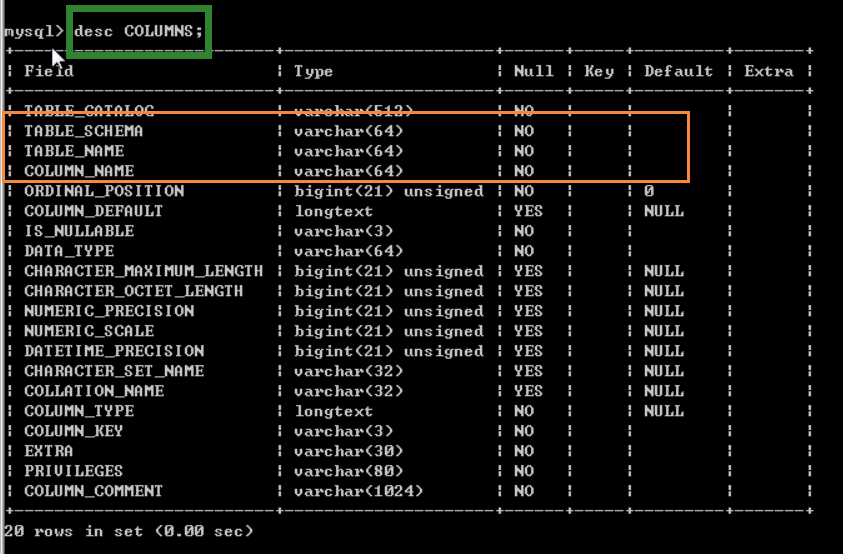Screen dimensions: 843x554
Task: Click the NULL default of COLUMN_TYPE
Action: click(664, 411)
